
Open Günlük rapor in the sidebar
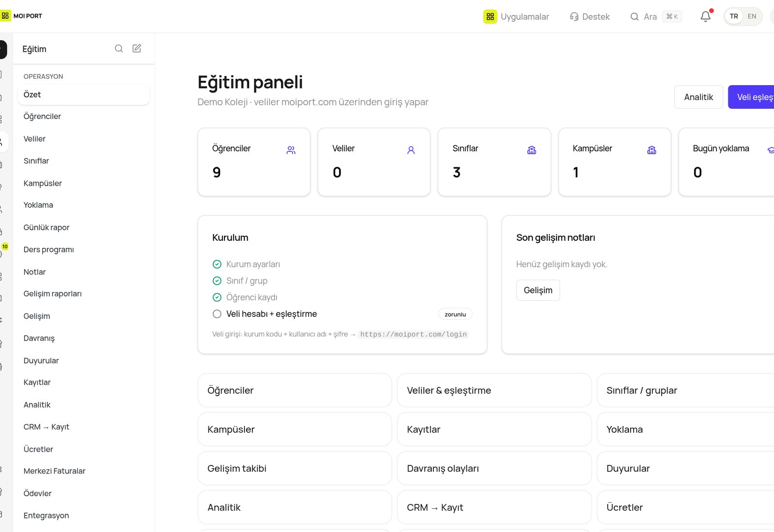click(84, 227)
